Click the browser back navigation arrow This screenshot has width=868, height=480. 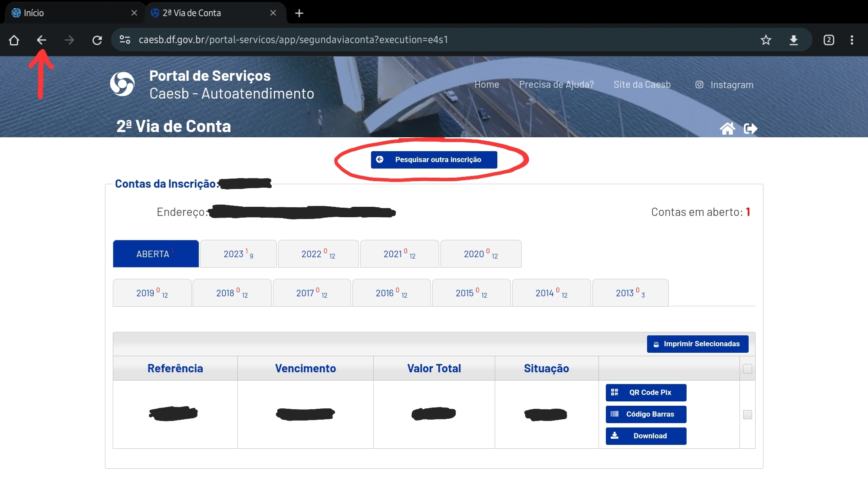click(40, 40)
